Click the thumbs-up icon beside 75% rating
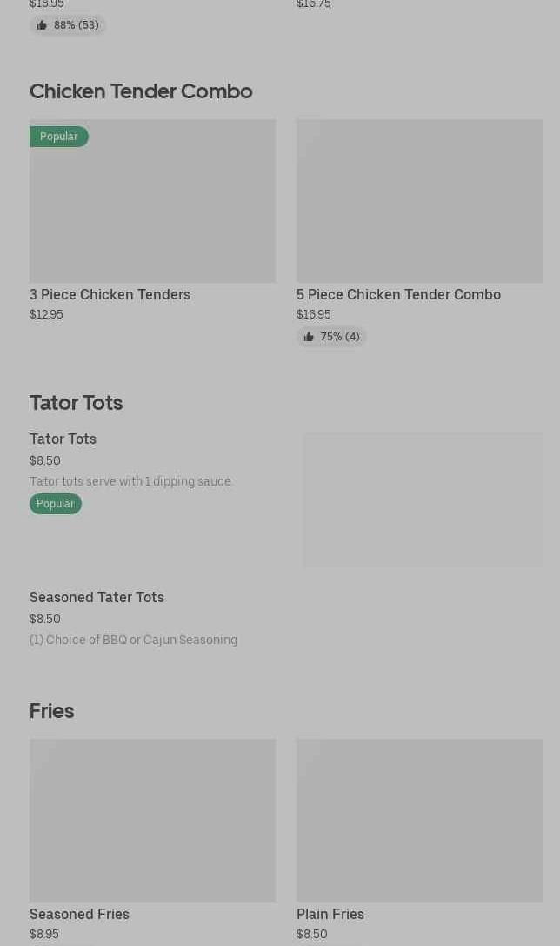Viewport: 560px width, 946px height. tap(309, 337)
